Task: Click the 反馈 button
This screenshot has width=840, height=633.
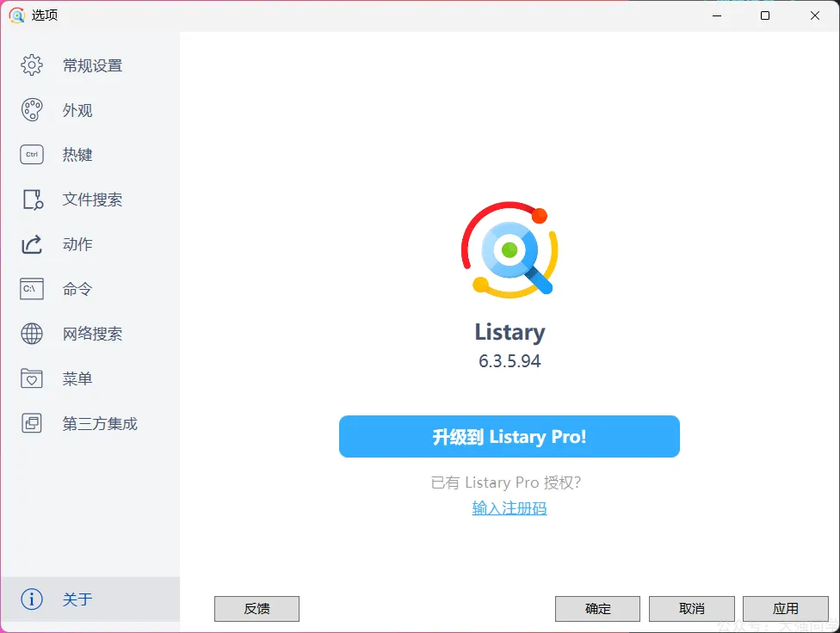Action: pos(256,609)
